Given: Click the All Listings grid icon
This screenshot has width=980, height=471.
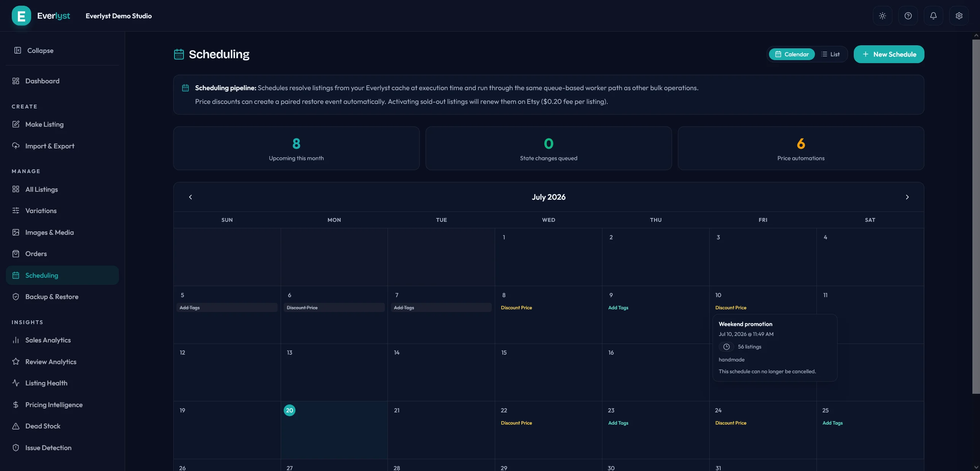Looking at the screenshot, I should point(16,189).
